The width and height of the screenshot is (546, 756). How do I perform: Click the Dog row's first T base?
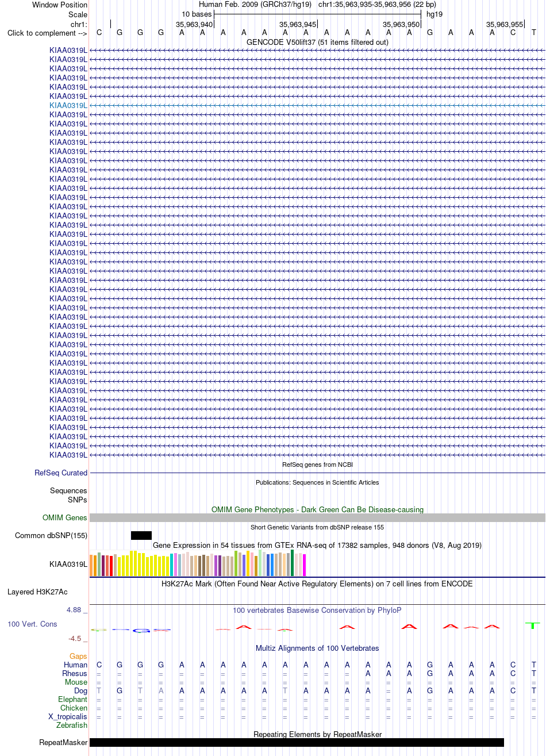pos(99,690)
